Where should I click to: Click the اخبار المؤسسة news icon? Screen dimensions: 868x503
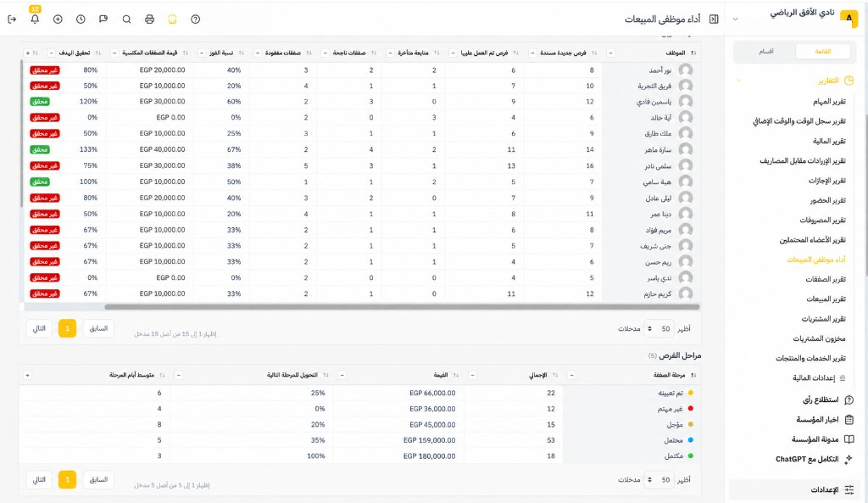849,420
